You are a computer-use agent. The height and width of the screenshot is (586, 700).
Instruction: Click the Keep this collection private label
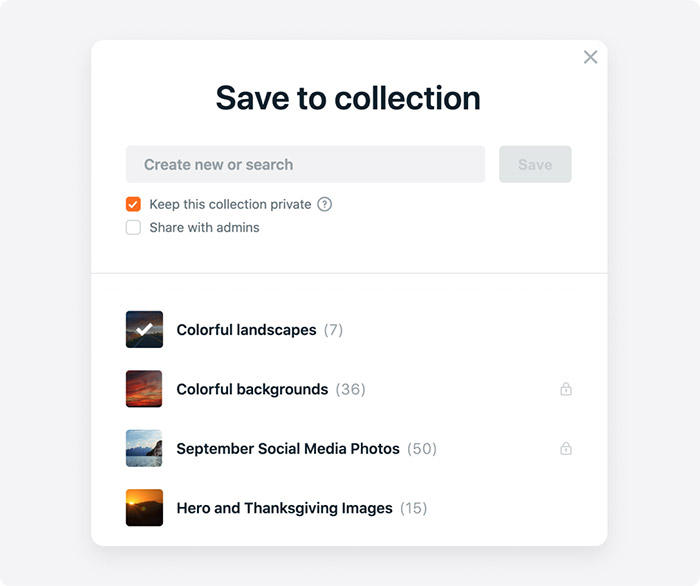click(x=230, y=204)
